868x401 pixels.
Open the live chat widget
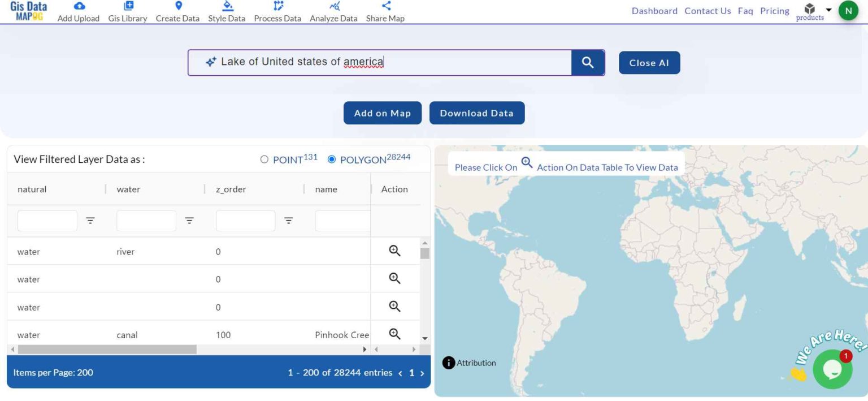pyautogui.click(x=832, y=368)
